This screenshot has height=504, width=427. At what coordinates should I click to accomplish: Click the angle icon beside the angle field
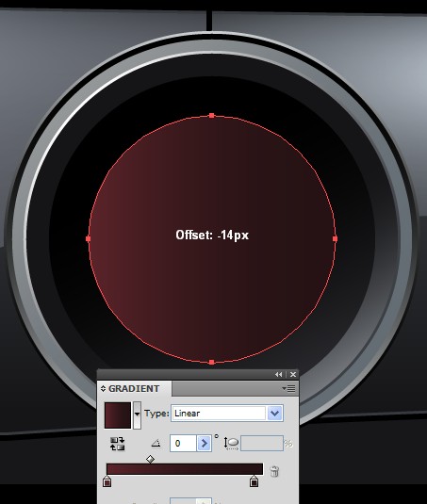(156, 444)
